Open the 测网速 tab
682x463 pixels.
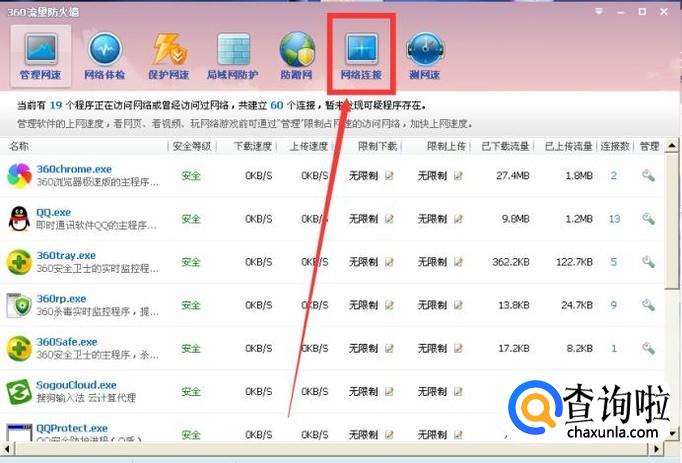pyautogui.click(x=425, y=56)
